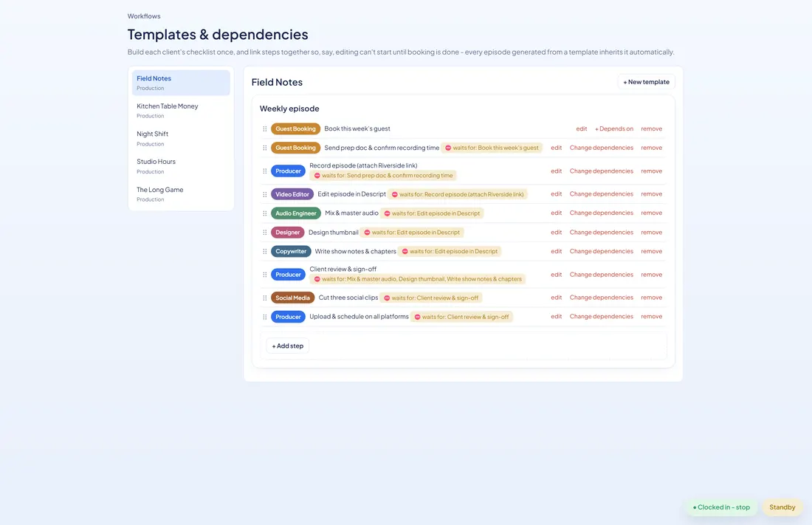Screen dimensions: 812x525
Task: Stop the clock via Clocked in button
Action: click(721, 507)
